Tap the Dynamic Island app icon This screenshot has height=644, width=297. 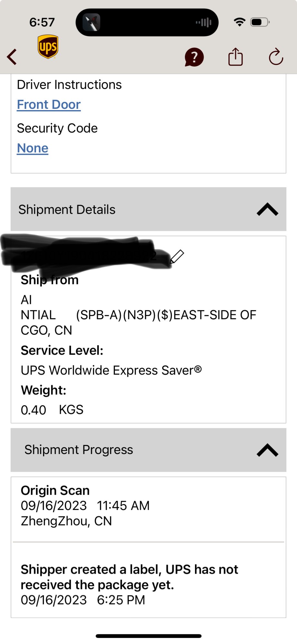(x=92, y=23)
